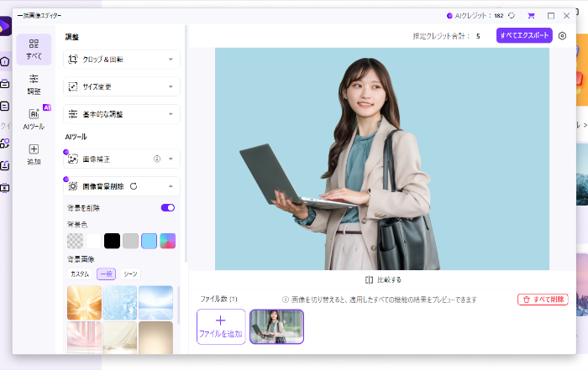Click the image enhancement icon
588x370 pixels.
click(73, 159)
